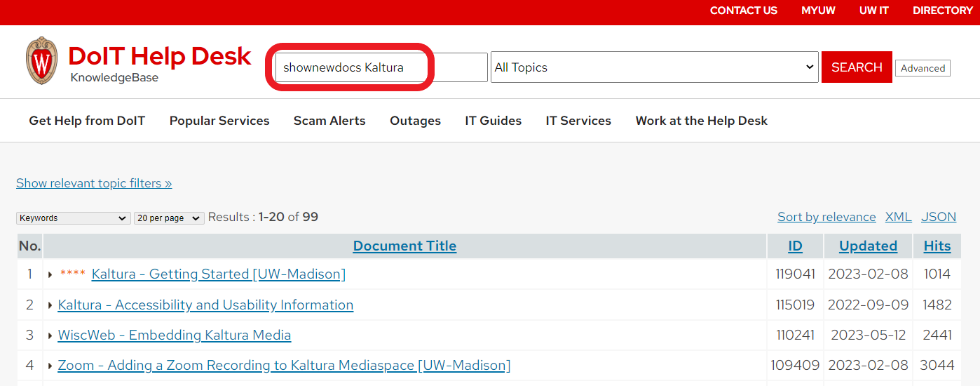Expand row triangle for Kaltura Getting Started
The image size is (980, 386).
click(50, 274)
